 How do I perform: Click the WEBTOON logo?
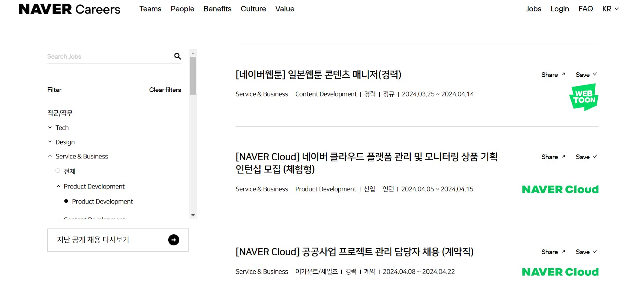pyautogui.click(x=584, y=97)
